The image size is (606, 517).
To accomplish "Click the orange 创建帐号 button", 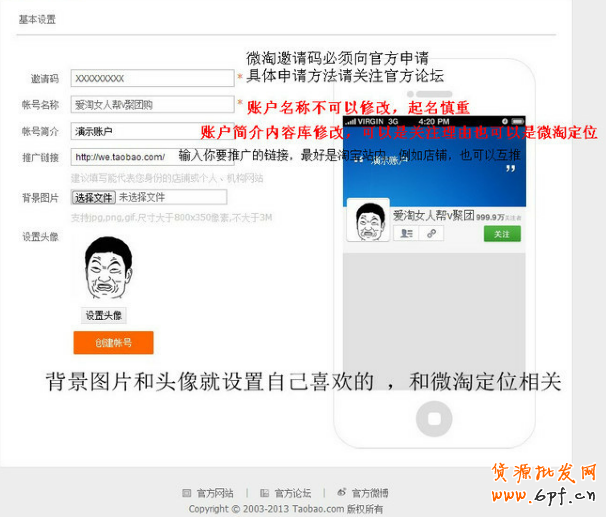I will click(x=113, y=342).
